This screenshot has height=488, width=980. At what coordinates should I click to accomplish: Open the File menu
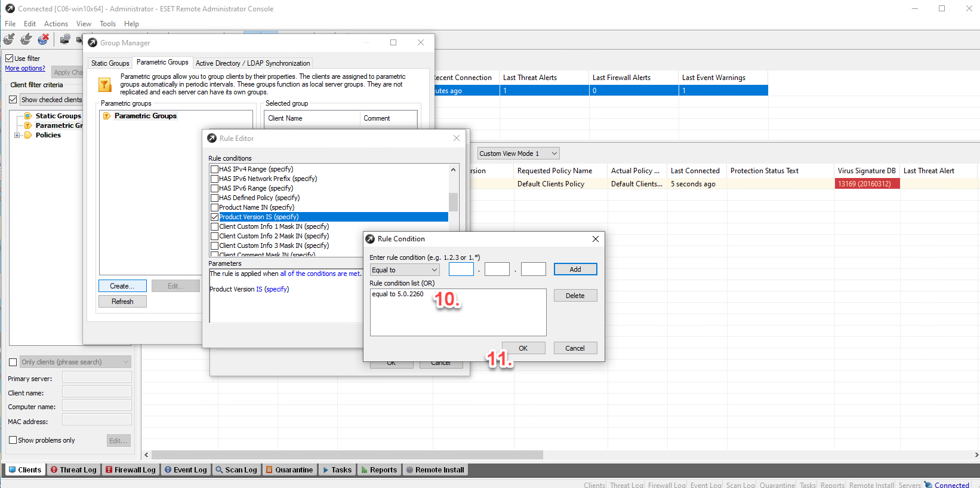(x=10, y=24)
